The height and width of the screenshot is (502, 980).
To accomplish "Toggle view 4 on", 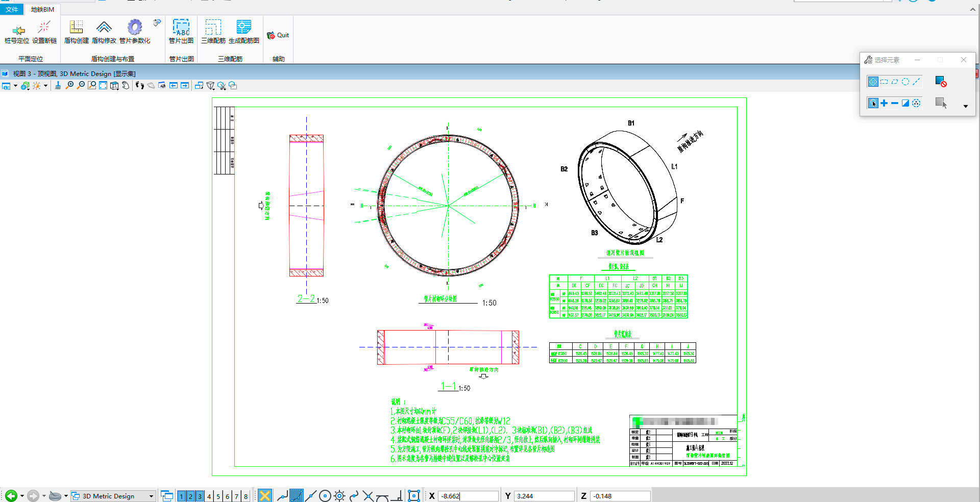I will (x=209, y=496).
